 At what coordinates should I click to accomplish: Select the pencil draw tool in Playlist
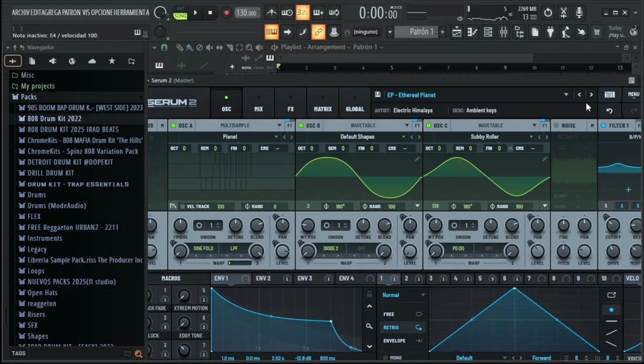click(179, 47)
